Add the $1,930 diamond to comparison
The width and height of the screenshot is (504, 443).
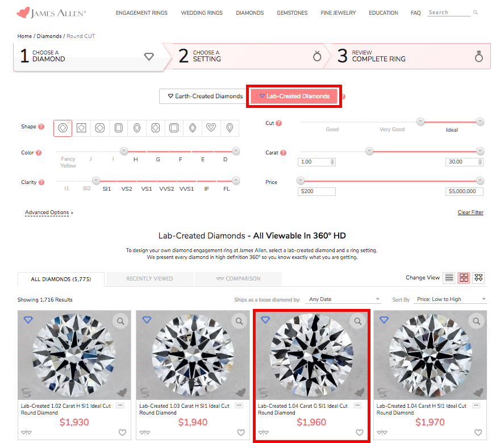[26, 432]
